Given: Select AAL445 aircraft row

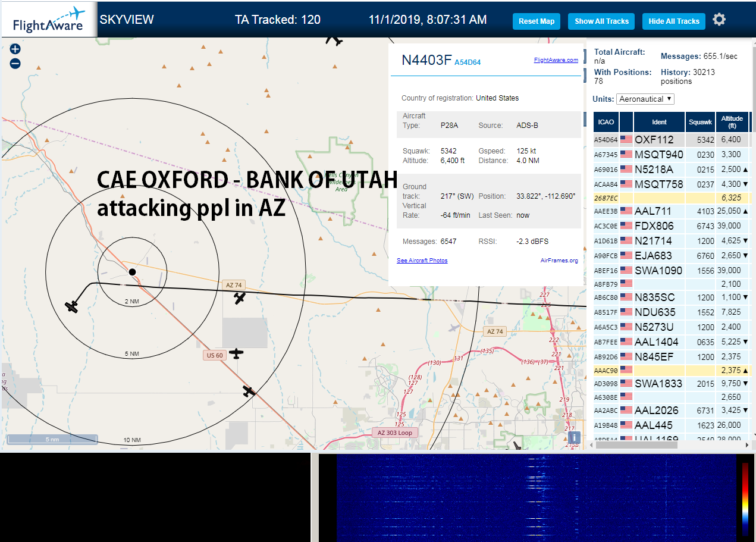Looking at the screenshot, I should click(672, 425).
